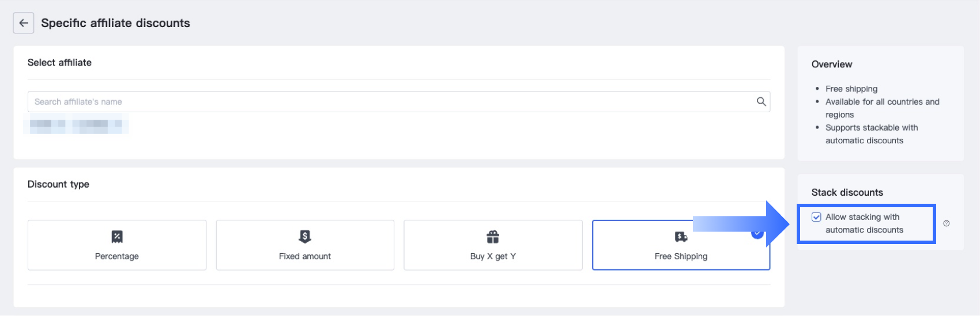This screenshot has width=980, height=316.
Task: Click the search magnifier icon
Action: (x=761, y=102)
